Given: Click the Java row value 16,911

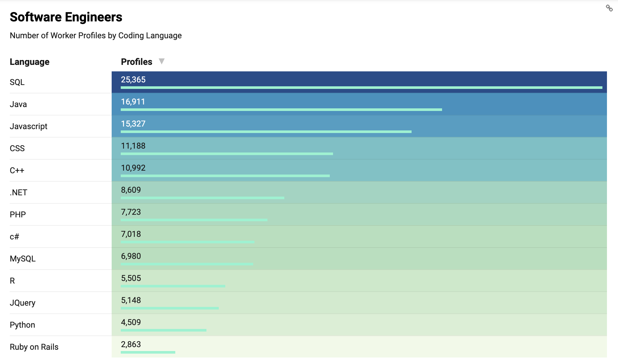Looking at the screenshot, I should pos(133,102).
